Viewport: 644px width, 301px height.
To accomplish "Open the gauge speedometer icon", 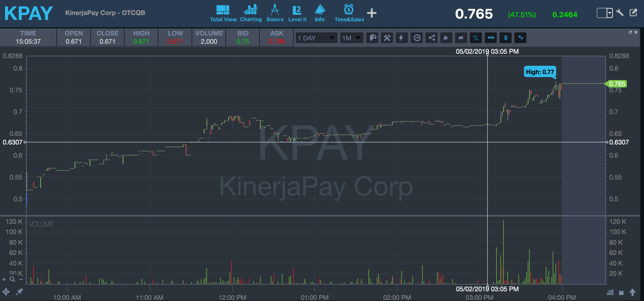I will coord(417,38).
